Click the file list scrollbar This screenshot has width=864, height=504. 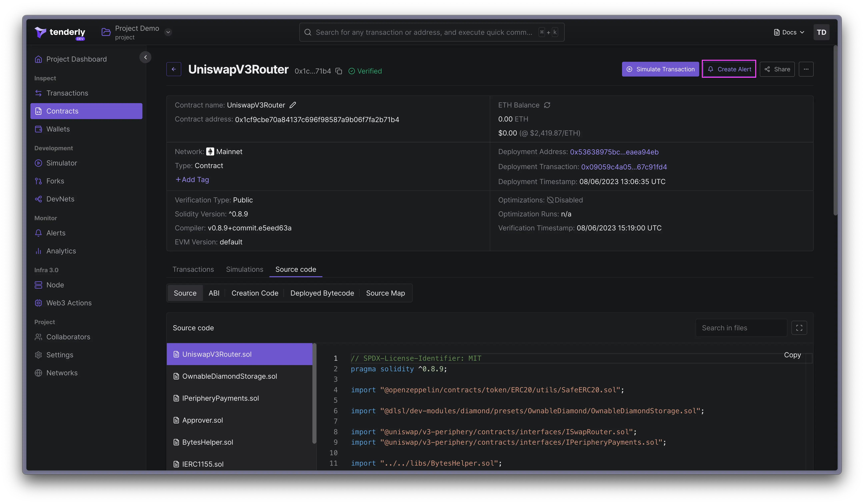coord(314,393)
